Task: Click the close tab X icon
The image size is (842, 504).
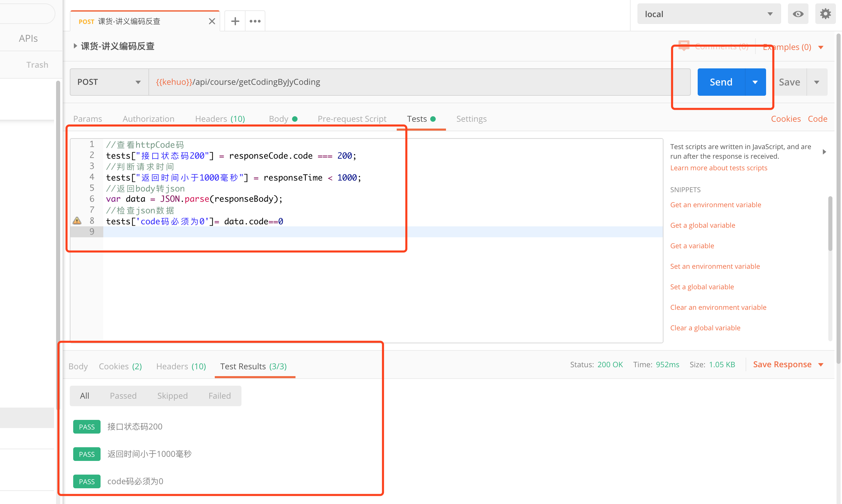Action: pos(212,21)
